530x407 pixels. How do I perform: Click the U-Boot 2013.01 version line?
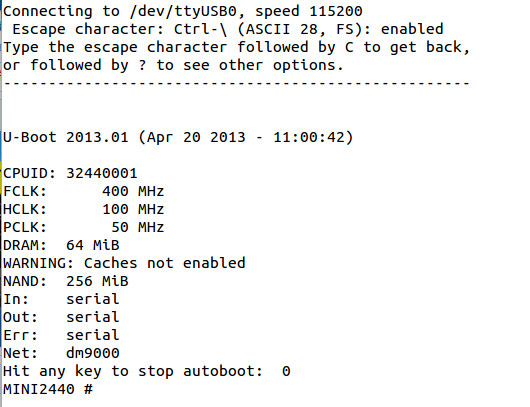point(178,137)
